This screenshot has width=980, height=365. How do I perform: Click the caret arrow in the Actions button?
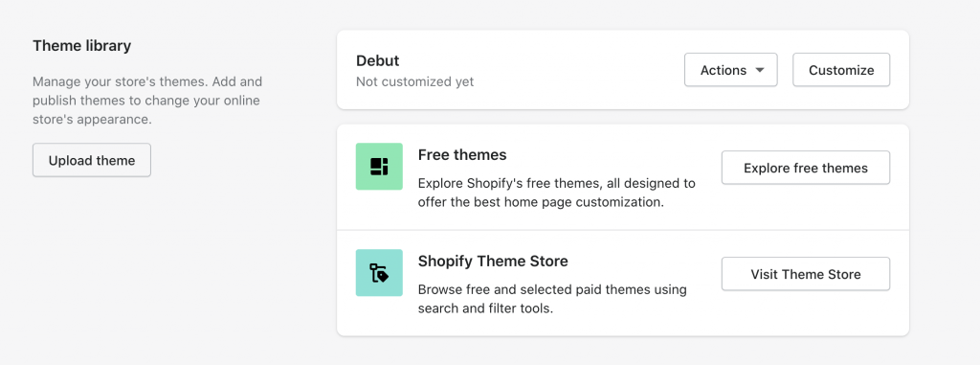point(759,70)
